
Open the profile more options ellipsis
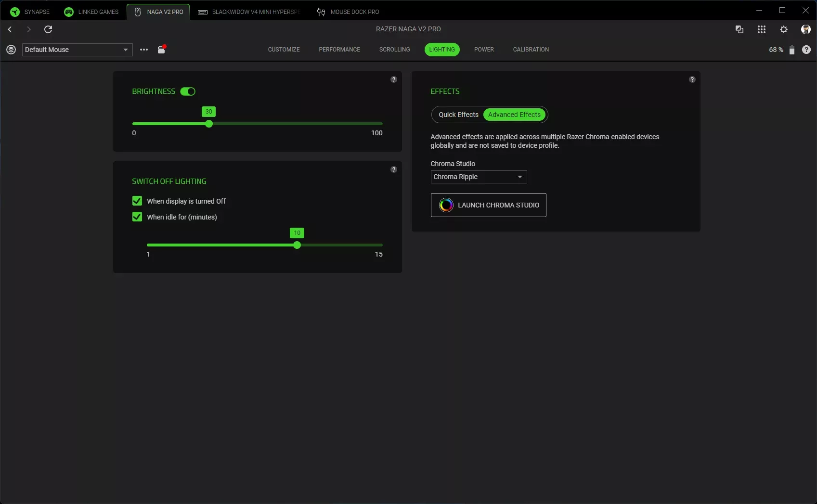144,50
